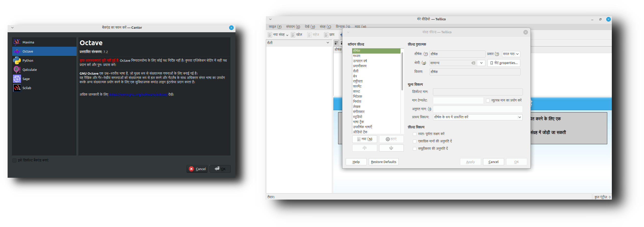644x227 pixels.
Task: Select उत्पादन वर्ष in the field list
Action: click(x=376, y=61)
